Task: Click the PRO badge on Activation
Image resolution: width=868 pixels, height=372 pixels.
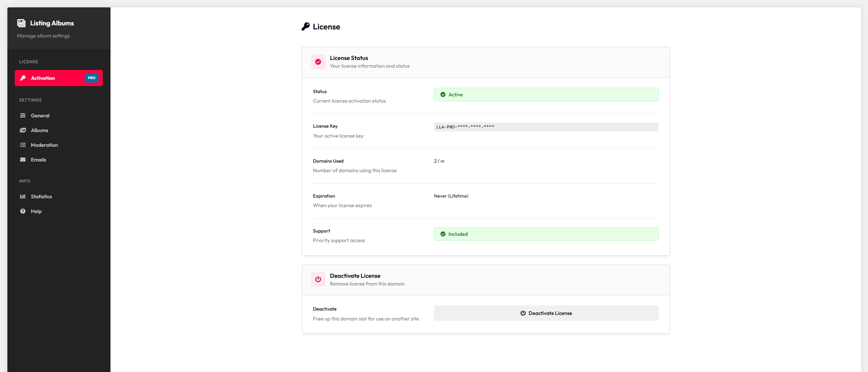Action: pos(91,78)
